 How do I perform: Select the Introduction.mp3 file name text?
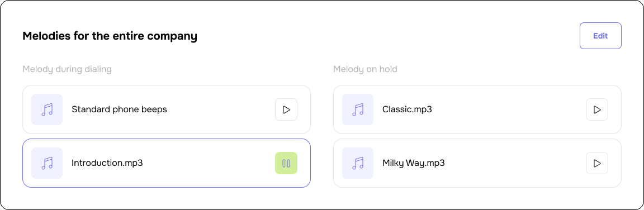tap(107, 163)
